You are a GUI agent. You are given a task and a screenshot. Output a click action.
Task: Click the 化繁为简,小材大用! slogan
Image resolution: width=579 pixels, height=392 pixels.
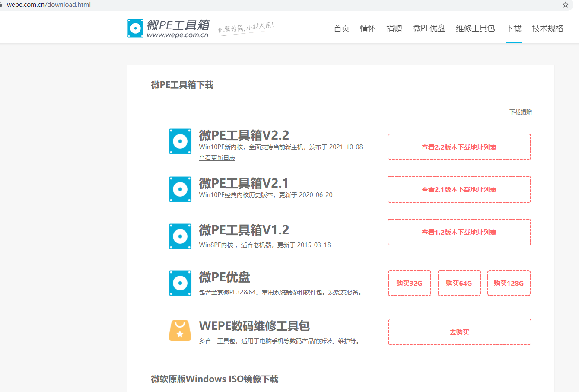click(x=246, y=28)
